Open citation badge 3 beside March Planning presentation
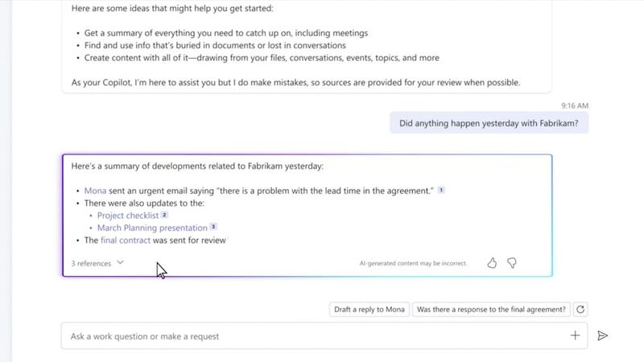The width and height of the screenshot is (644, 362). pos(213,227)
